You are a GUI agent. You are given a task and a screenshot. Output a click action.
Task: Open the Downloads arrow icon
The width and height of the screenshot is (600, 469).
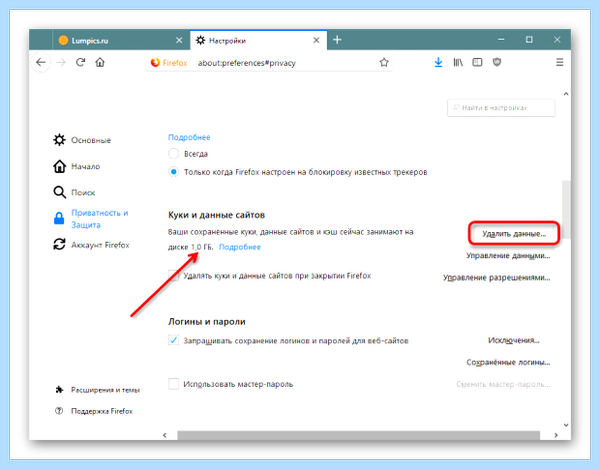pos(438,62)
